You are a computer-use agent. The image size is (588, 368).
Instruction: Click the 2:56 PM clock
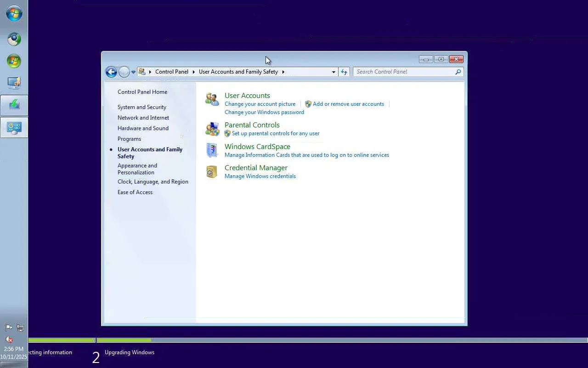14,349
